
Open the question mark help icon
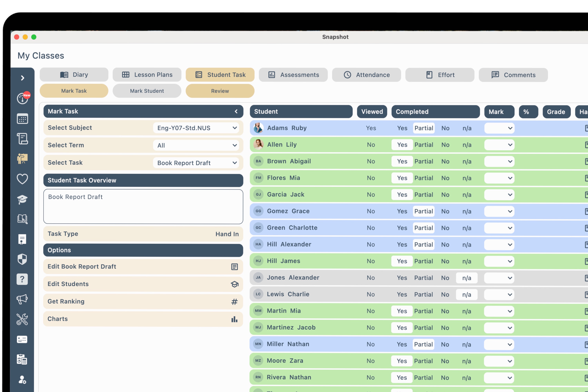(x=22, y=279)
